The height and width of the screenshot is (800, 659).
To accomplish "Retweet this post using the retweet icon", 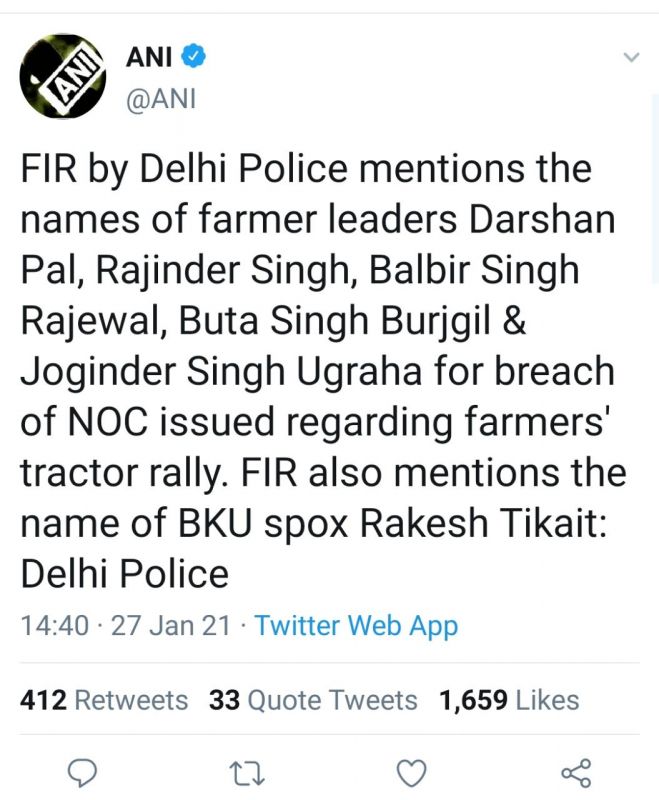I will [x=243, y=772].
